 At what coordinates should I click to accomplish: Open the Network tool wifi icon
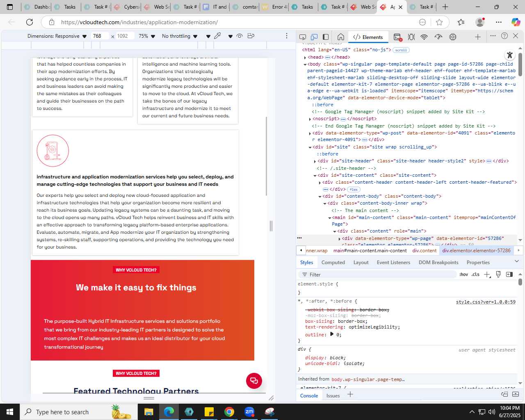pyautogui.click(x=425, y=37)
